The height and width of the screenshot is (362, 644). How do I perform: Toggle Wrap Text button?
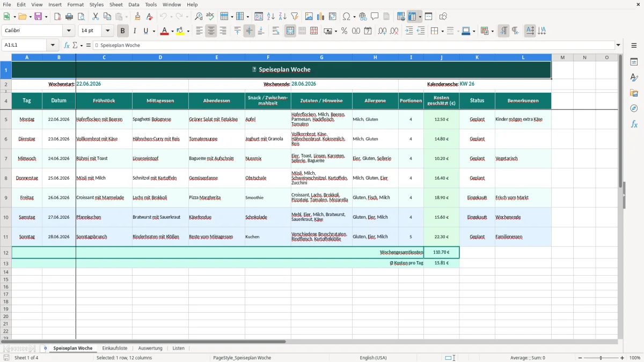pos(276,31)
